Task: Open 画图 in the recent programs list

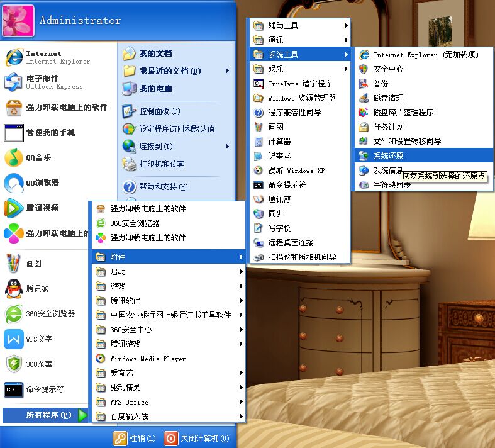Action: pos(46,263)
